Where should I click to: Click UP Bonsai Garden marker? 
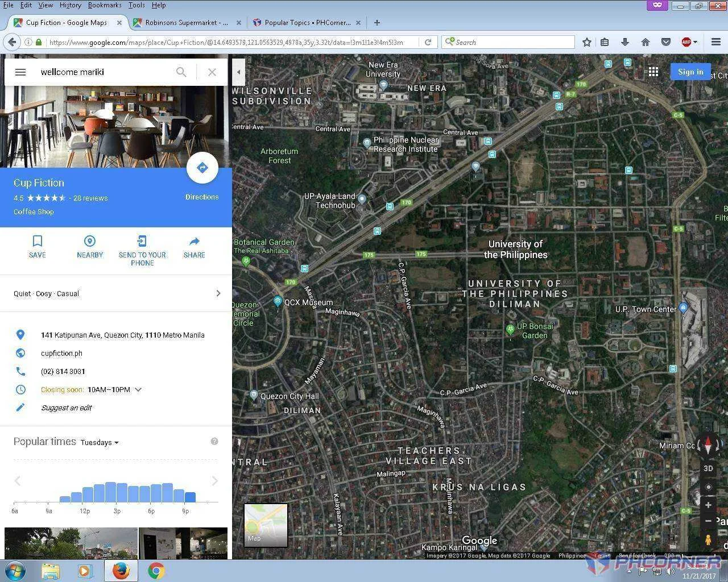click(510, 330)
